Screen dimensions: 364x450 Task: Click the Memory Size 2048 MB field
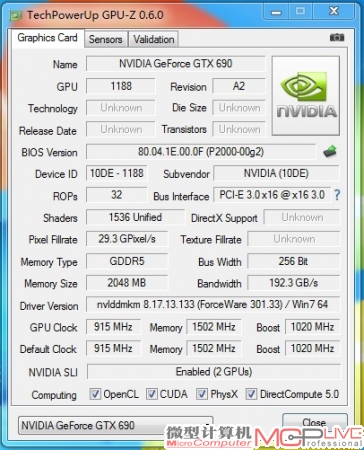coord(127,283)
